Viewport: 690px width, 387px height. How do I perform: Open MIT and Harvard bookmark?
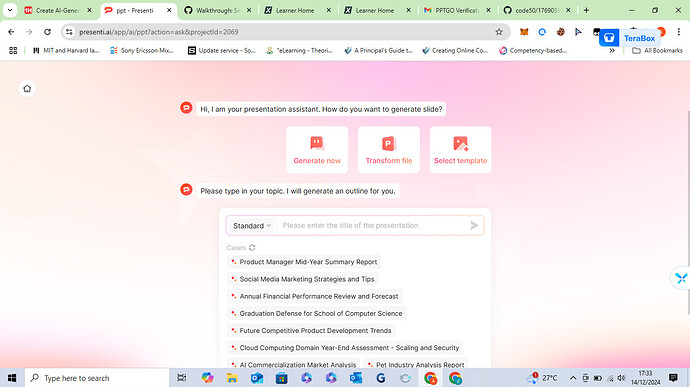[66, 51]
